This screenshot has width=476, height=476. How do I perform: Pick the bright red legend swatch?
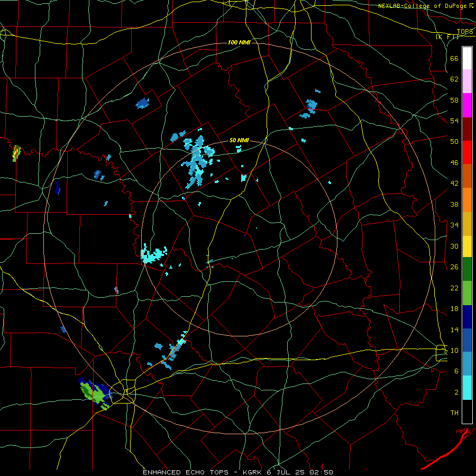[467, 152]
